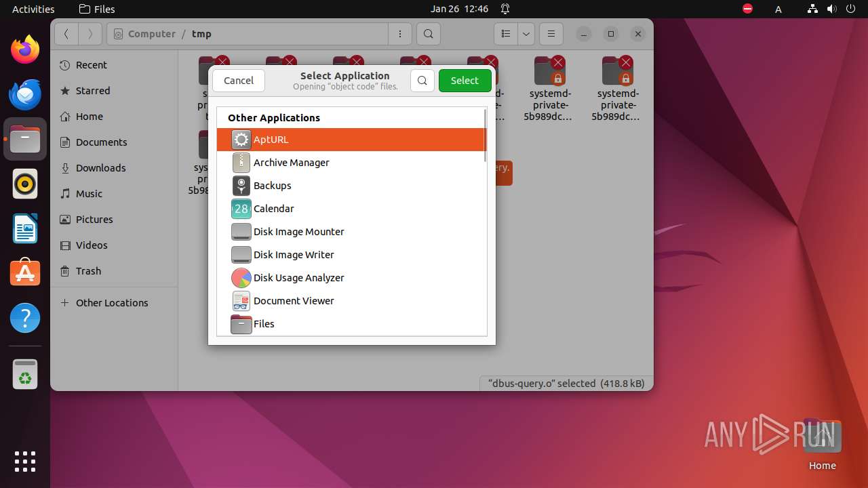868x488 pixels.
Task: Go back in Files window
Action: coord(66,34)
